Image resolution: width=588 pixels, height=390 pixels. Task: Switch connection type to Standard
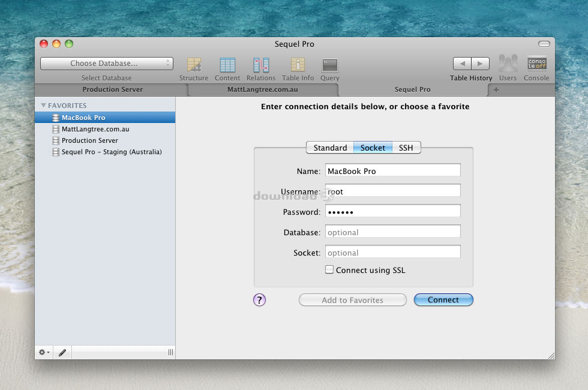coord(330,148)
